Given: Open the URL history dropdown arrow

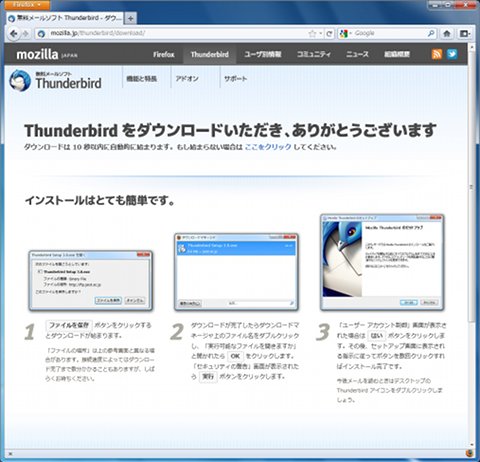Looking at the screenshot, I should [321, 33].
